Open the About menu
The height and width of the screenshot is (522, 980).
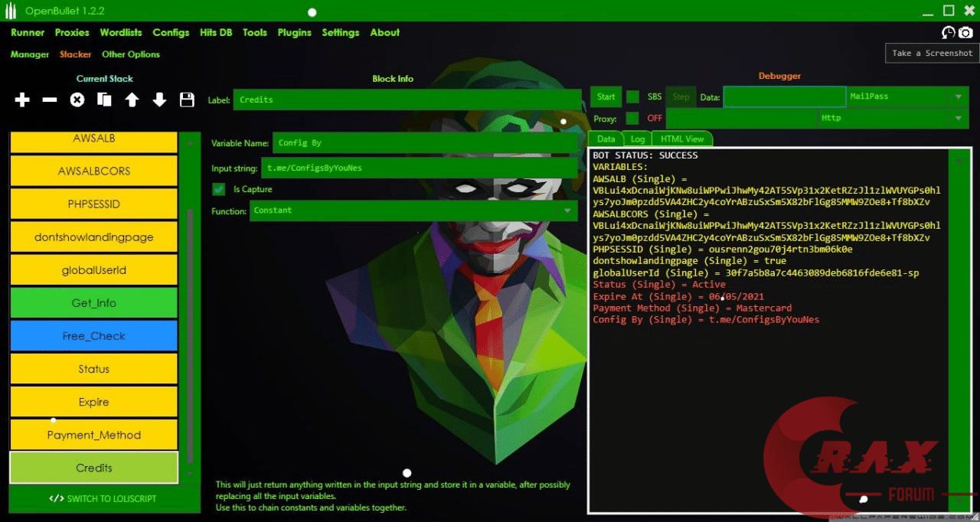385,32
